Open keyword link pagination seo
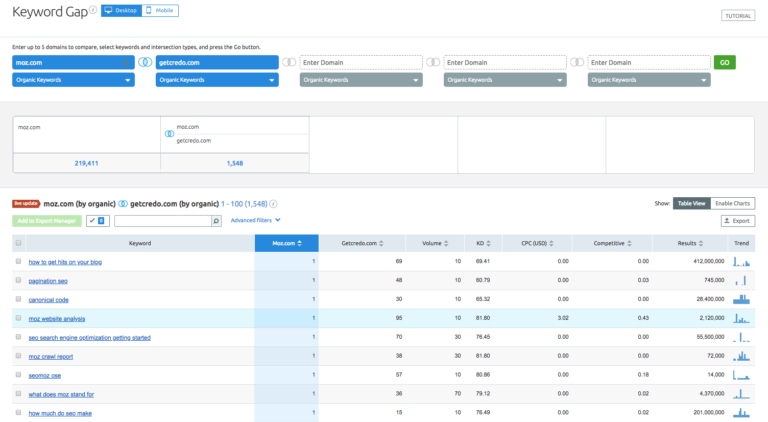768x422 pixels. [48, 281]
